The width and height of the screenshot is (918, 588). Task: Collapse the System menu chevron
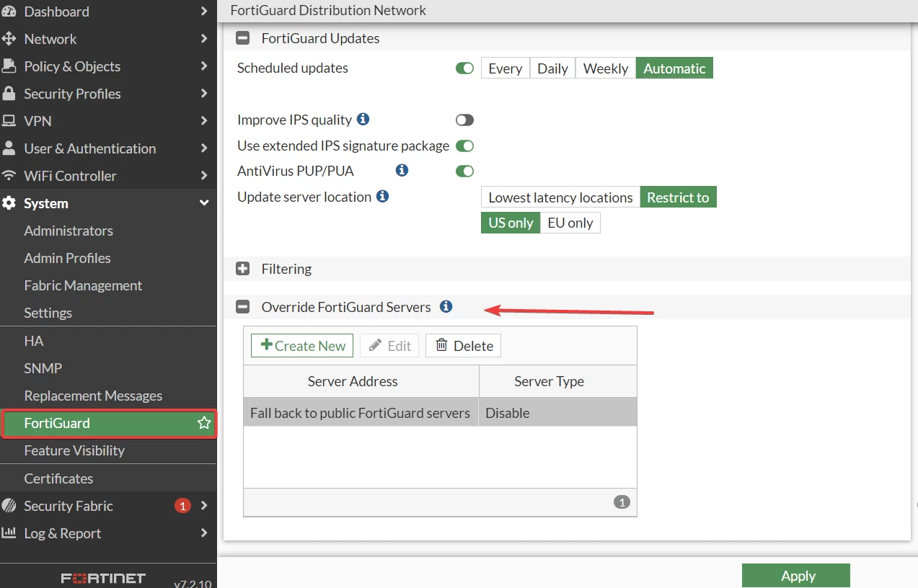(x=205, y=203)
